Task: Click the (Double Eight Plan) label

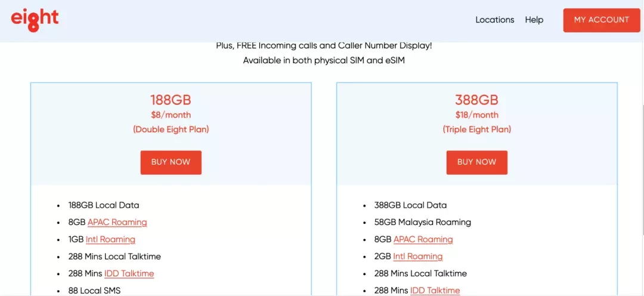Action: pos(171,129)
